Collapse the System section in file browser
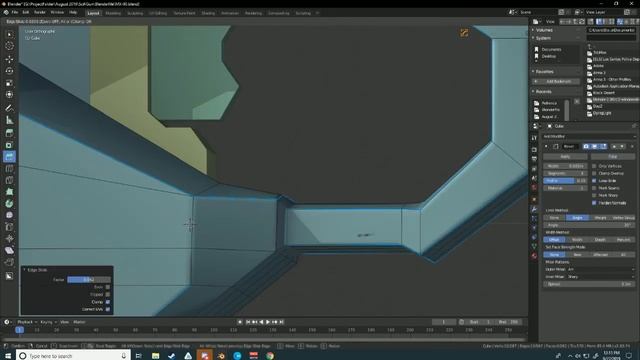 pos(533,38)
